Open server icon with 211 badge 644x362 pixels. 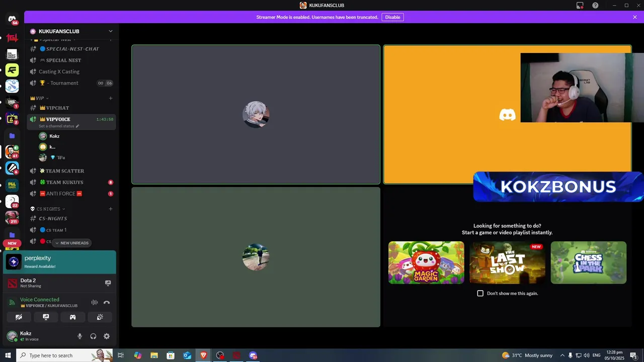coord(12,217)
